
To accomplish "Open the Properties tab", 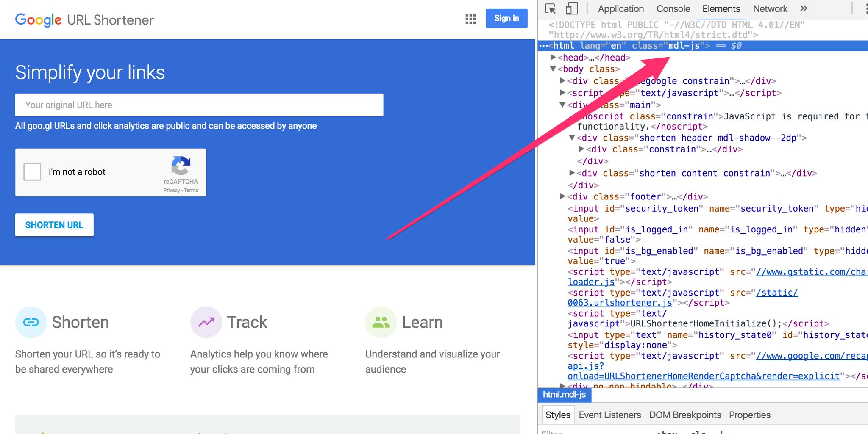I will point(749,415).
